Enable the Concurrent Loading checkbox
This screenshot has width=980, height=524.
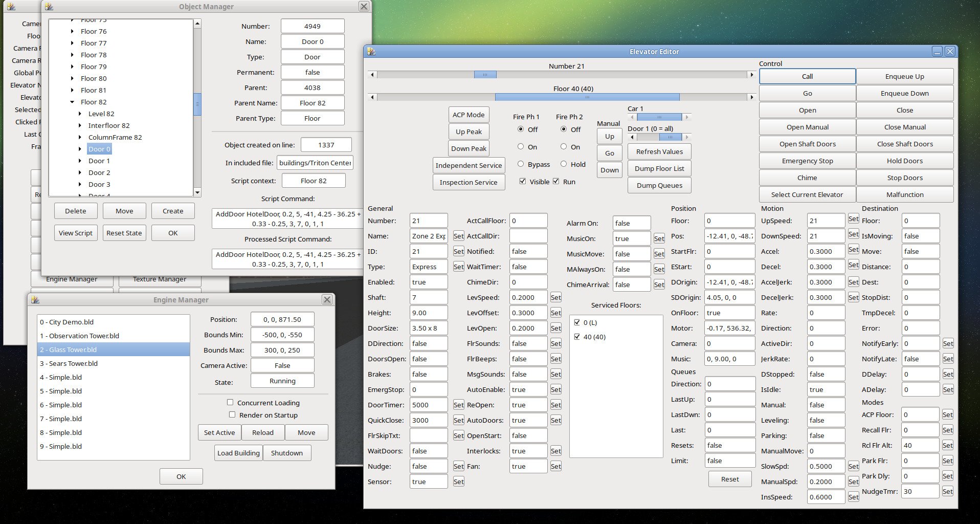[x=230, y=403]
